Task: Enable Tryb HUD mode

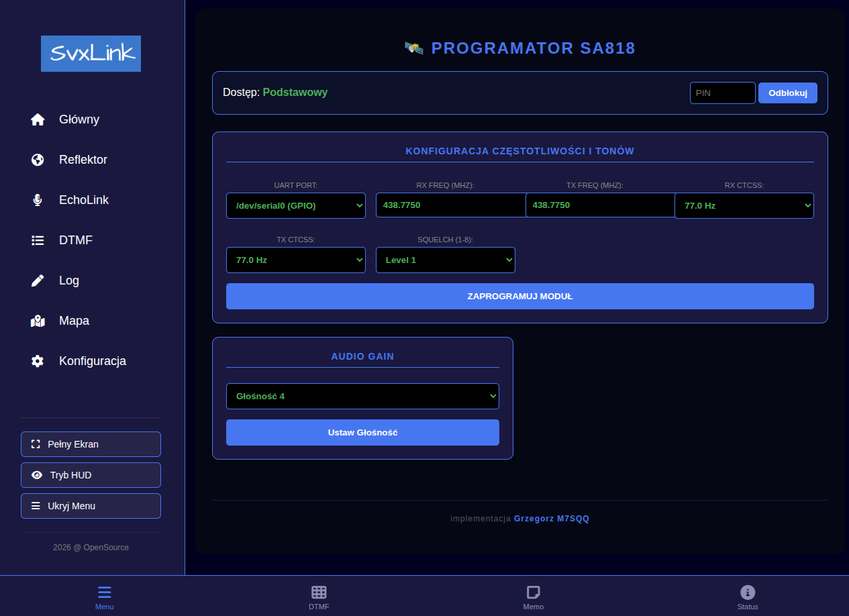Action: pos(91,475)
